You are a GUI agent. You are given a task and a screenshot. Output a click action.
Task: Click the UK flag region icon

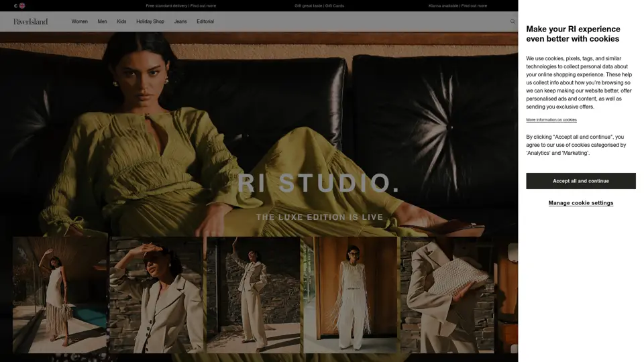[22, 6]
